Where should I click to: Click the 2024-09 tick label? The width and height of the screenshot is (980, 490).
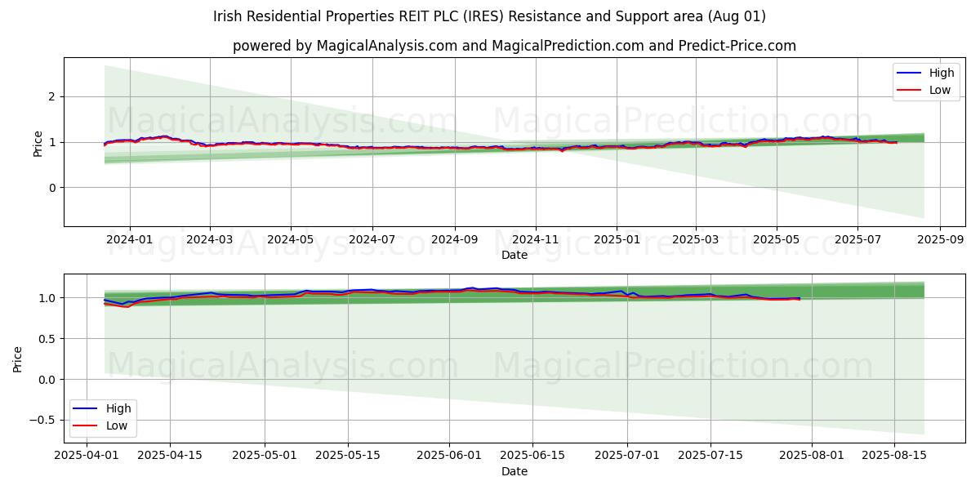[x=454, y=239]
